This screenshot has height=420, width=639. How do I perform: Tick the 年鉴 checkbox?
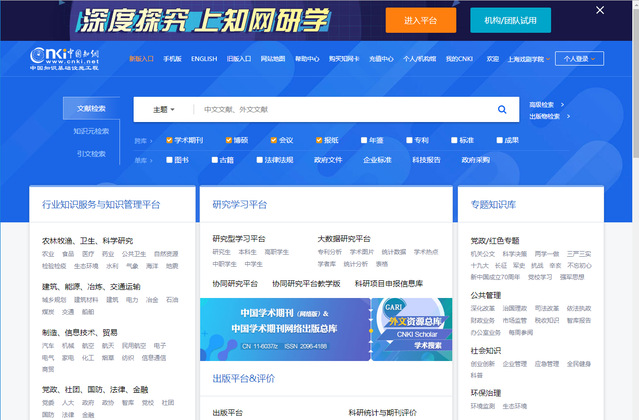click(364, 140)
